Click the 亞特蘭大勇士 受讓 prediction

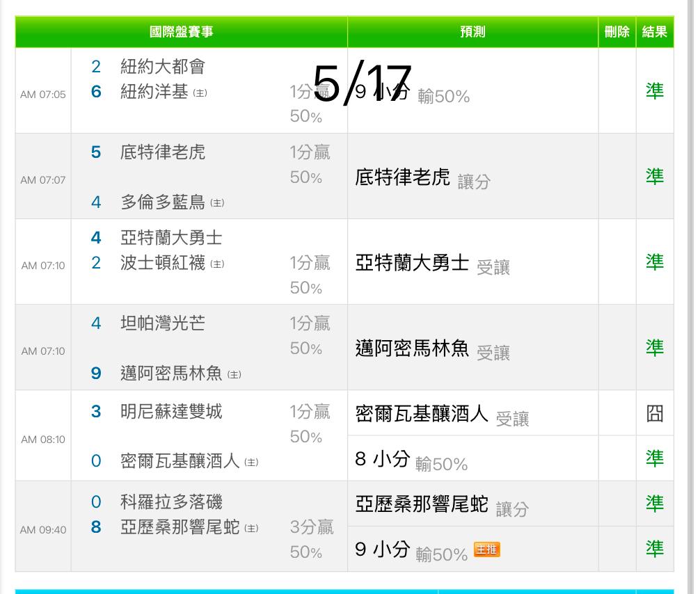(432, 264)
